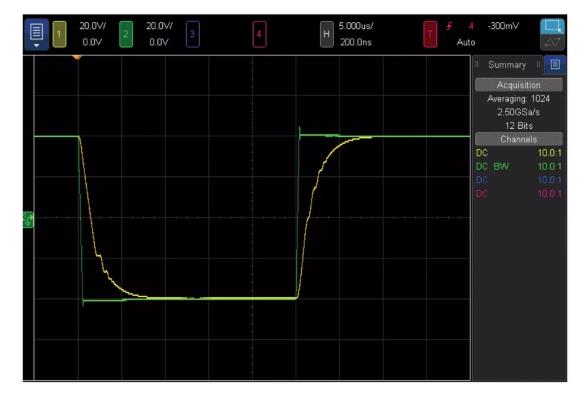
Task: Collapse the Channels section header
Action: click(519, 139)
